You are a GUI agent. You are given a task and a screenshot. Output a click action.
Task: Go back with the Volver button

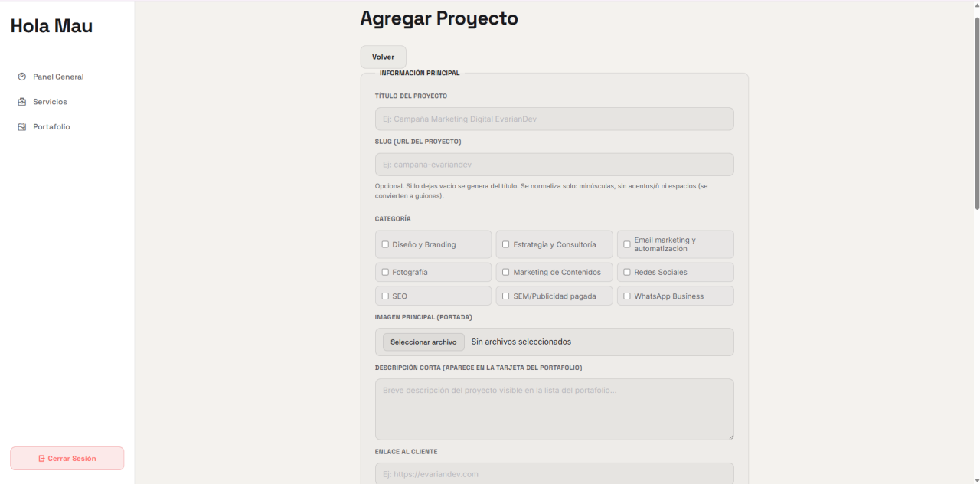point(383,57)
